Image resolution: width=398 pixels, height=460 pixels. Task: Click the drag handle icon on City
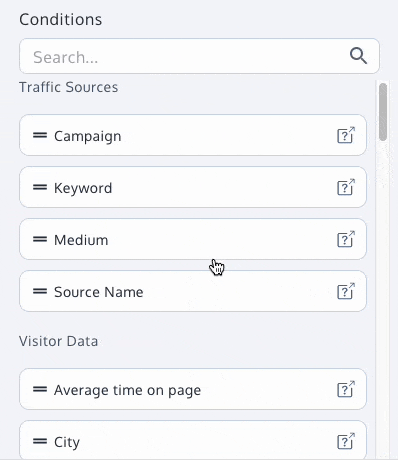pos(40,441)
